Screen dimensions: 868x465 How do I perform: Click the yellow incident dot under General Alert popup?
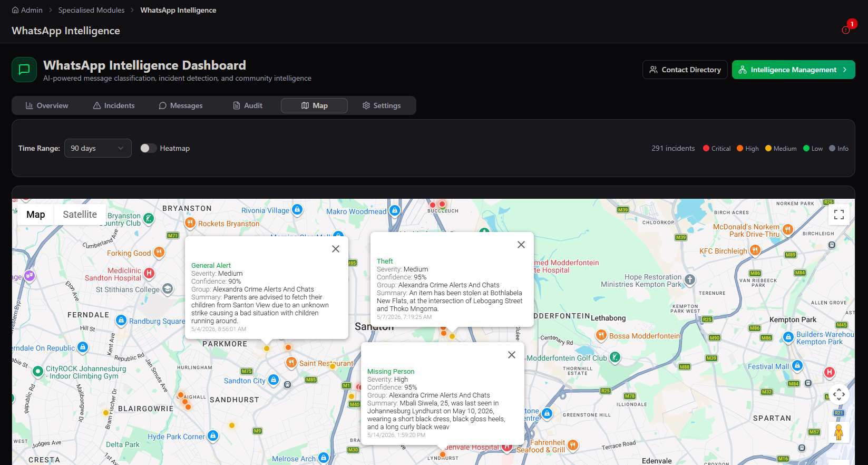tap(267, 348)
